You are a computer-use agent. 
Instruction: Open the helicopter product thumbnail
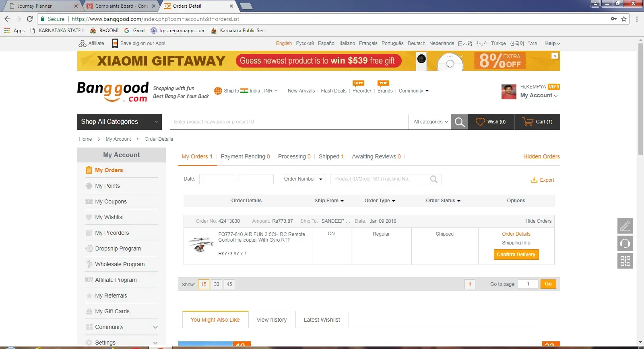(201, 244)
